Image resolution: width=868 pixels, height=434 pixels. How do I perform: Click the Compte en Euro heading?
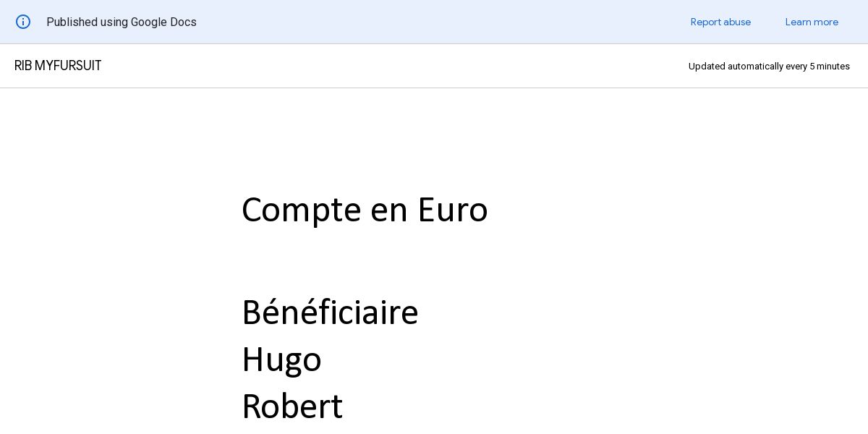tap(365, 210)
